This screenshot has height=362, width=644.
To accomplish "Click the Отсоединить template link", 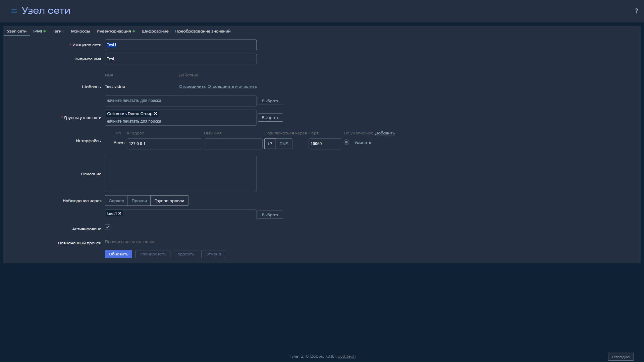I will click(x=192, y=86).
